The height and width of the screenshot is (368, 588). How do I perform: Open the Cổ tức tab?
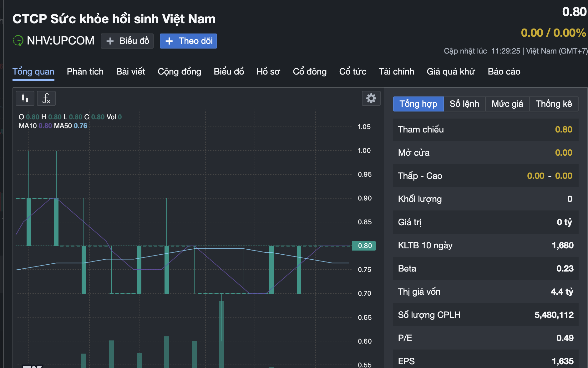point(353,71)
